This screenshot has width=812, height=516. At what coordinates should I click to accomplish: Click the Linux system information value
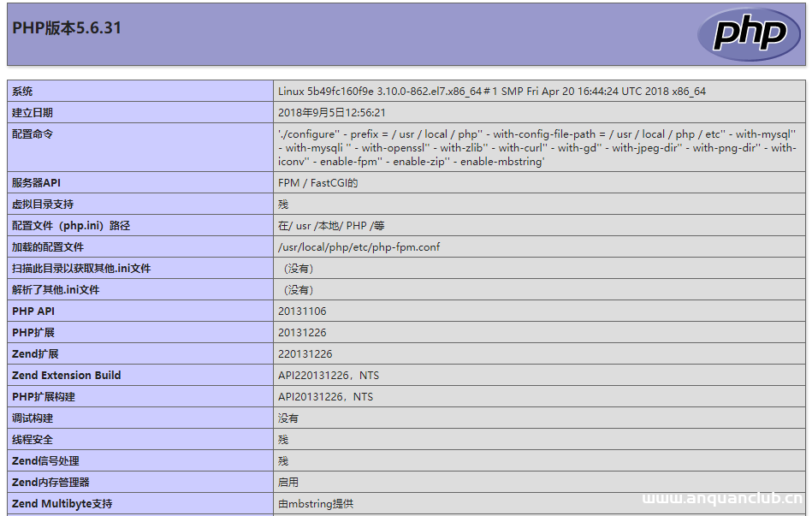[491, 92]
